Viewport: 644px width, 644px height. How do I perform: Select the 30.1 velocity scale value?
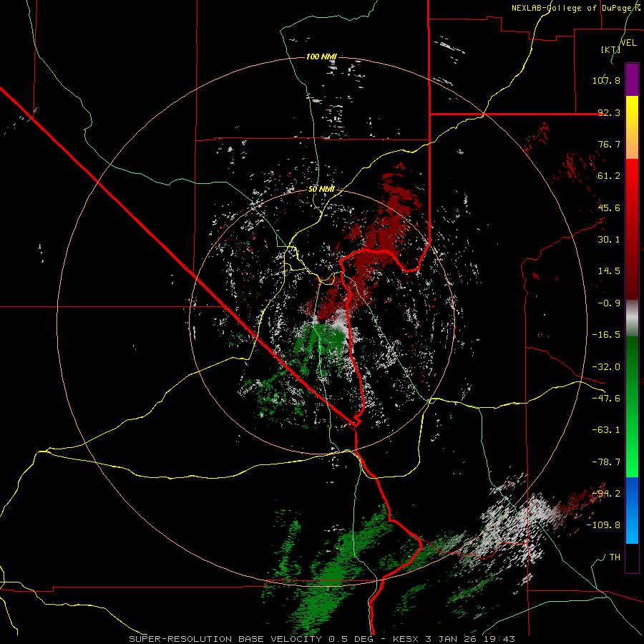tap(609, 240)
